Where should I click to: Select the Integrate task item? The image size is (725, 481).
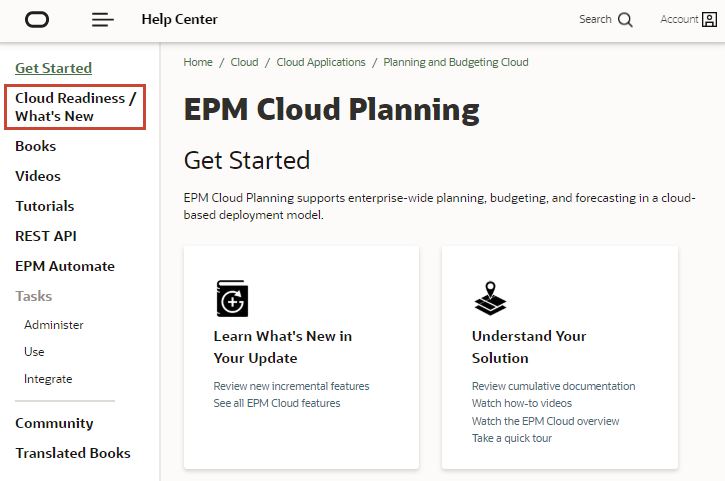pos(48,379)
